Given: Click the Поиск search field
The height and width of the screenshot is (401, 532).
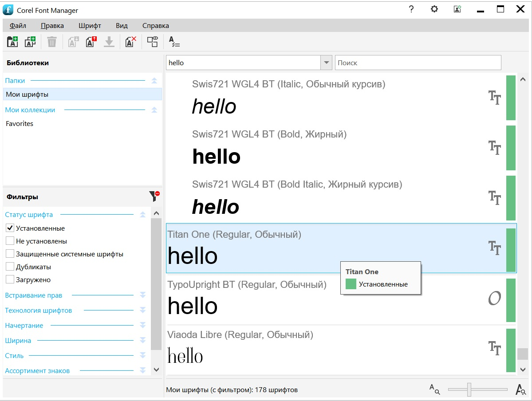Looking at the screenshot, I should [x=418, y=63].
